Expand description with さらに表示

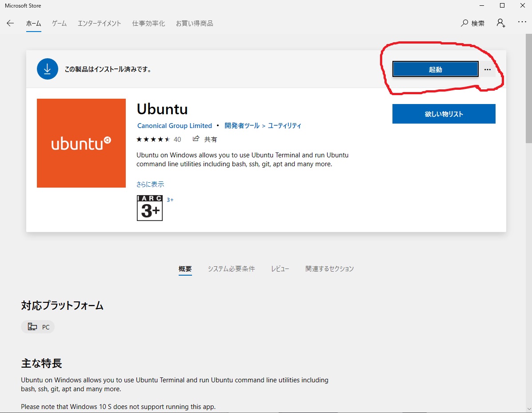pos(150,184)
